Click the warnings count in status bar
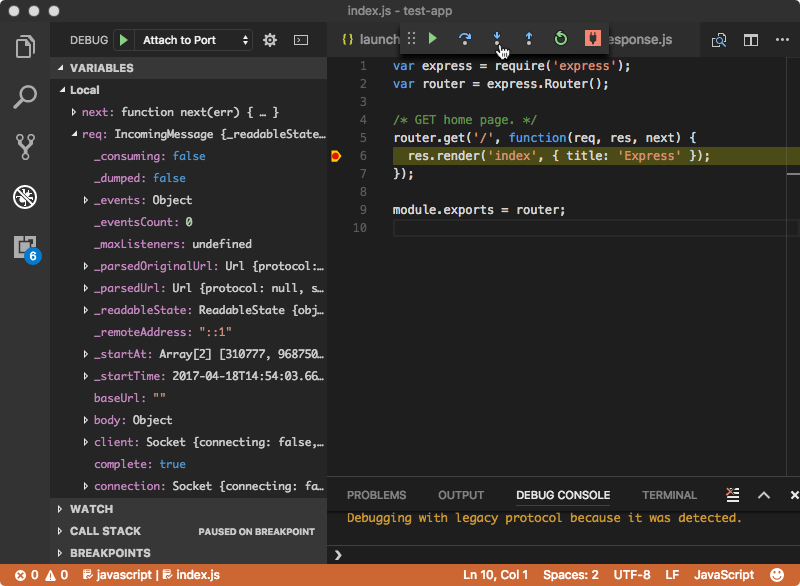Screen dimensions: 800x586 [x=57, y=575]
